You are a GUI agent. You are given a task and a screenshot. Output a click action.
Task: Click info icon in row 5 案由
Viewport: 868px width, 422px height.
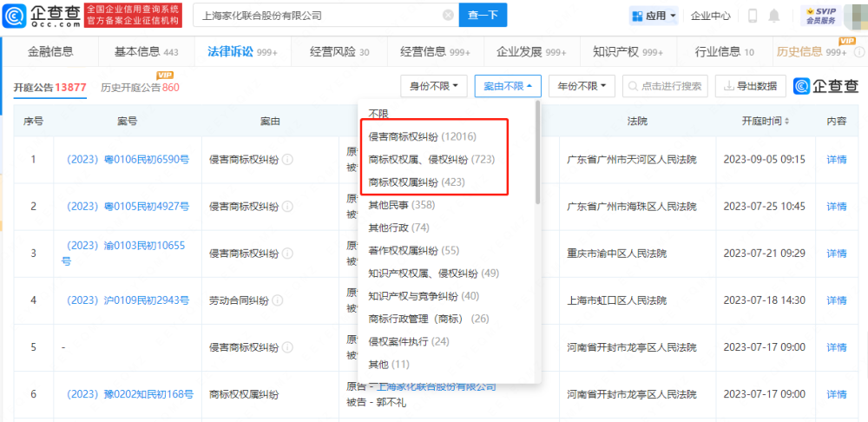[287, 347]
